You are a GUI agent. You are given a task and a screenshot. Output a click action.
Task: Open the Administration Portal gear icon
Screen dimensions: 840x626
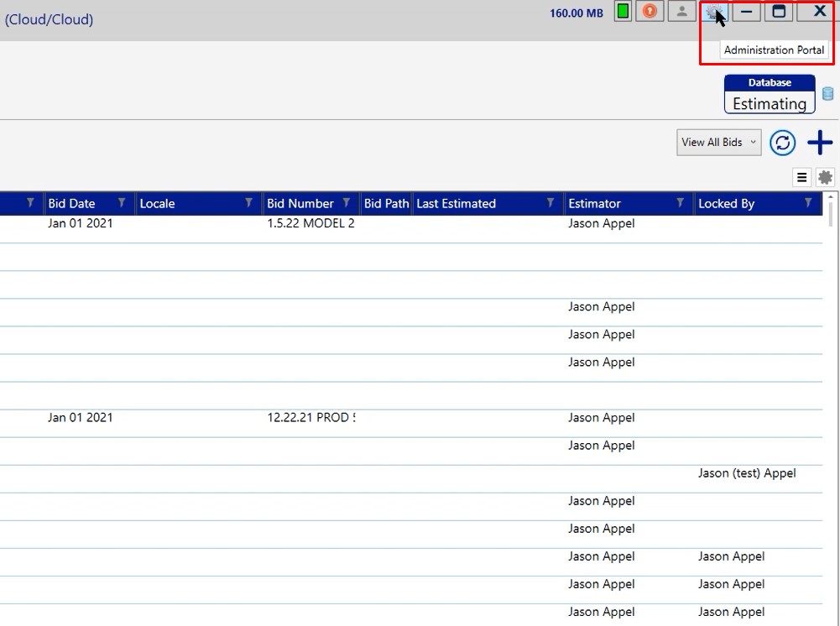(714, 12)
